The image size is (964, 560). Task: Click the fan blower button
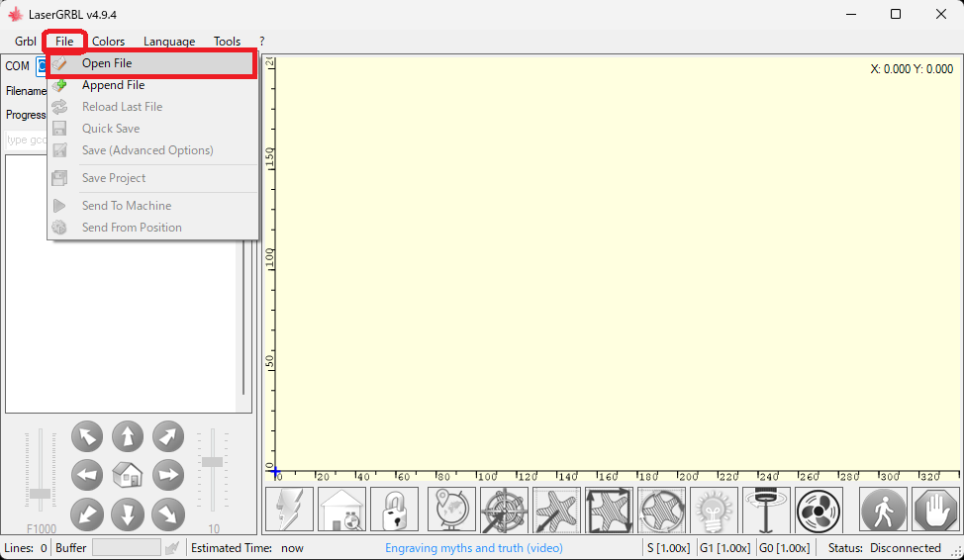click(x=819, y=509)
